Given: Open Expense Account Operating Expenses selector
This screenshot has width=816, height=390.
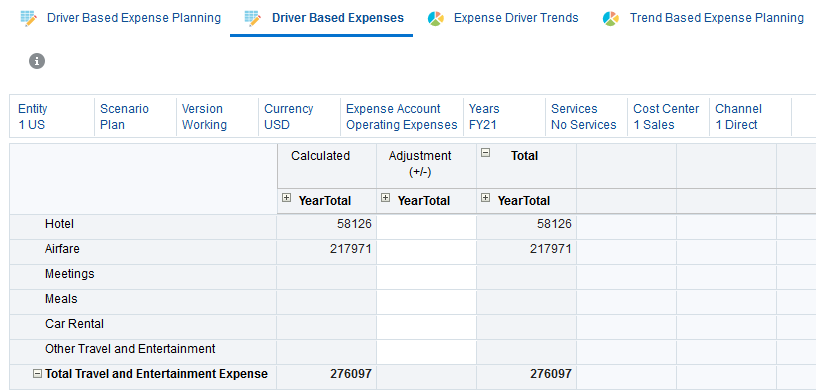Looking at the screenshot, I should coord(402,117).
